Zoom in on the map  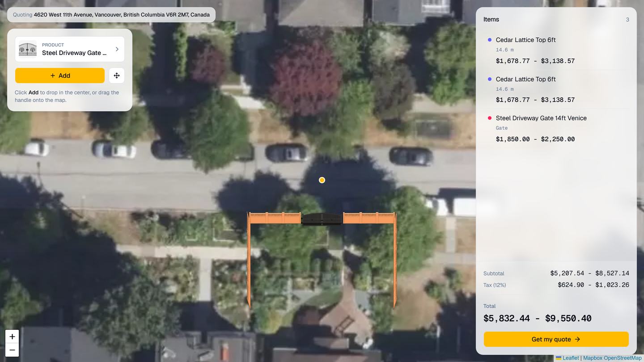coord(12,337)
